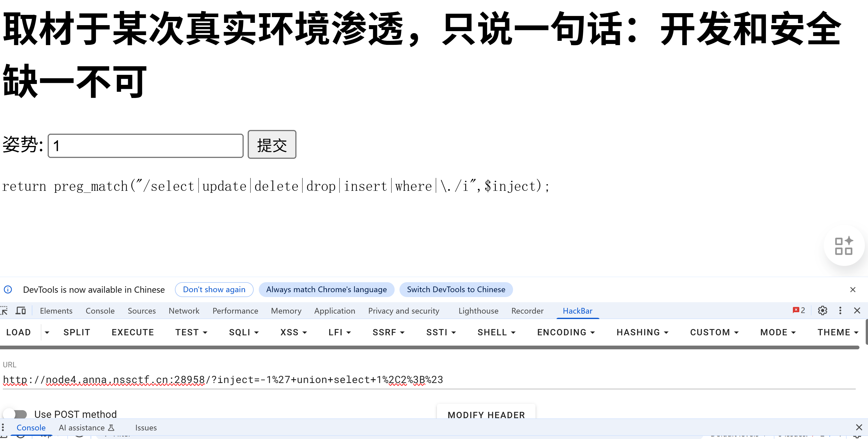868x439 pixels.
Task: Click the 提交 submit button
Action: 272,145
